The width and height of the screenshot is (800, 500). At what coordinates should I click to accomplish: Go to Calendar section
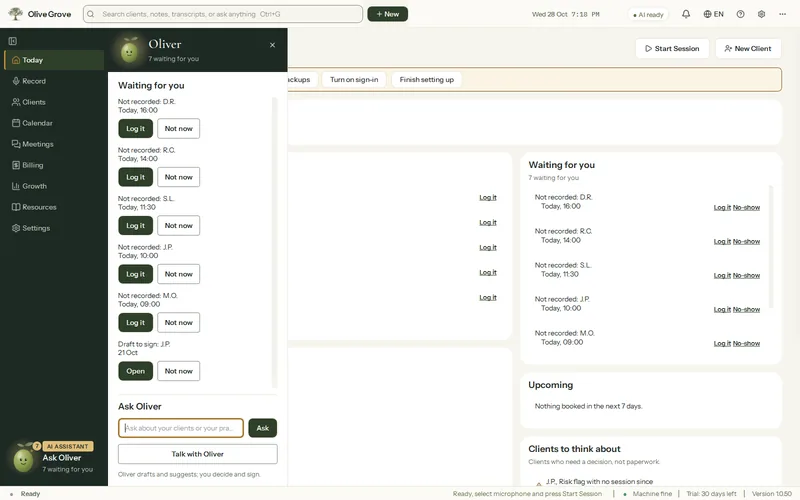tap(54, 123)
